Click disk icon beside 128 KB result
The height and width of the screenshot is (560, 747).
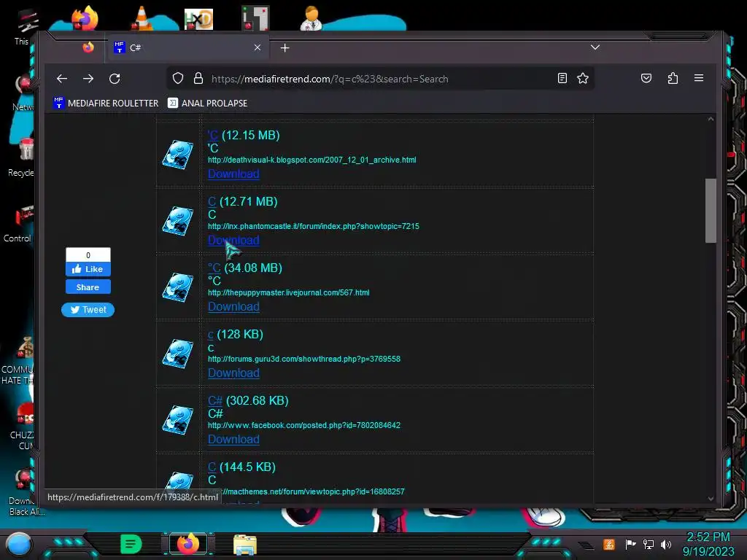coord(178,354)
